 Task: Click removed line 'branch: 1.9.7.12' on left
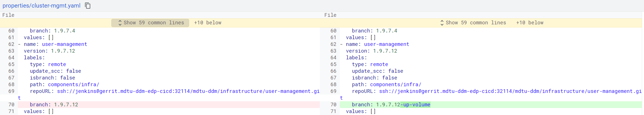point(169,105)
